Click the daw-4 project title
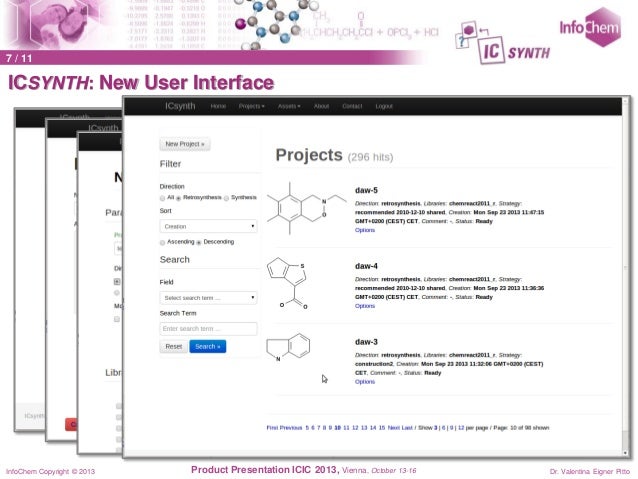 366,266
